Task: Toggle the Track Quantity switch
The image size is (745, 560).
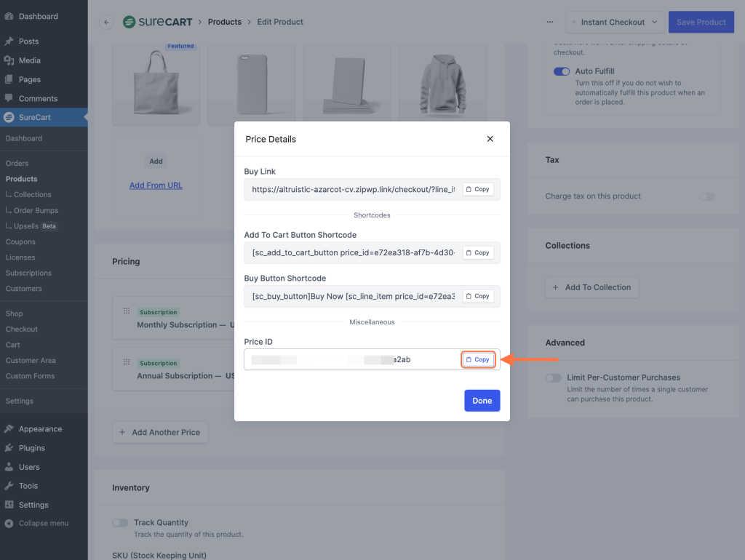Action: coord(120,522)
